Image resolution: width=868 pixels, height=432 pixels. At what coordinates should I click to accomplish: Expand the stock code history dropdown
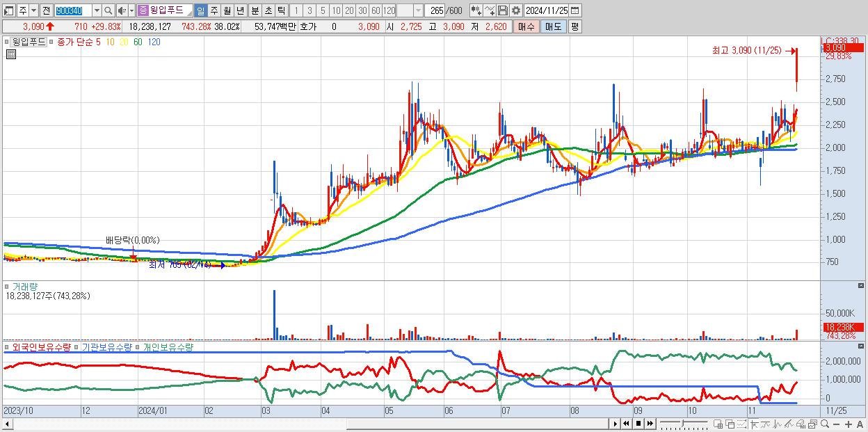click(97, 10)
